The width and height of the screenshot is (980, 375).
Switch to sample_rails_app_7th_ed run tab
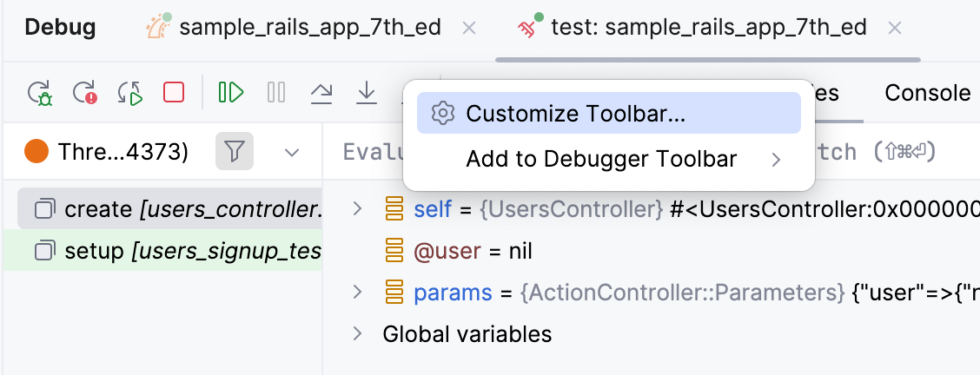311,28
